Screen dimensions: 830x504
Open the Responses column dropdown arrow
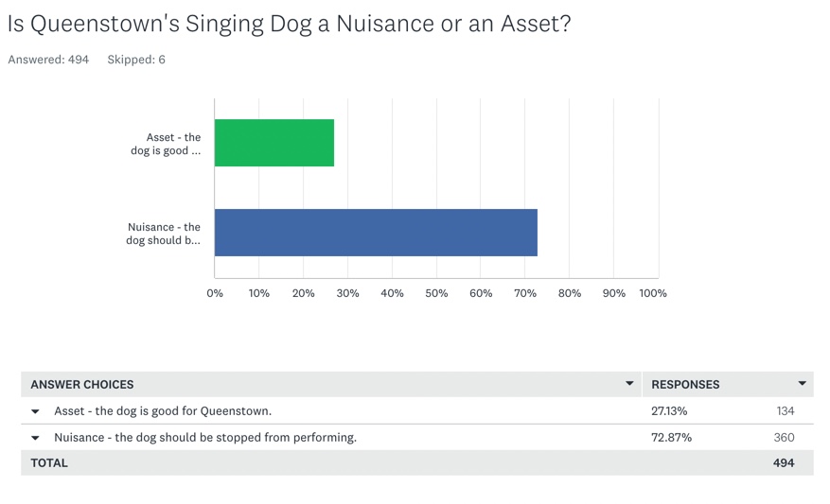click(x=802, y=384)
